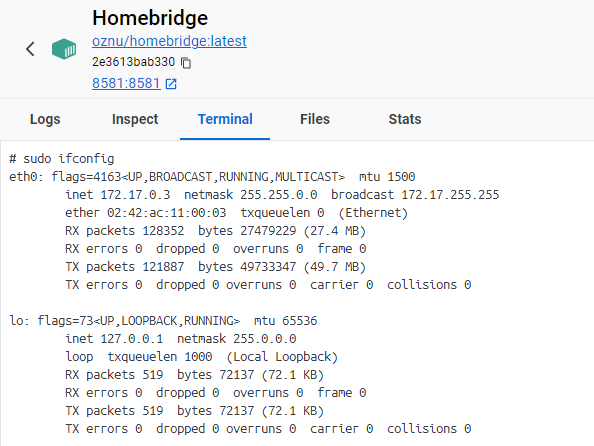Open the Files tab
Image resolution: width=594 pixels, height=446 pixels.
315,119
